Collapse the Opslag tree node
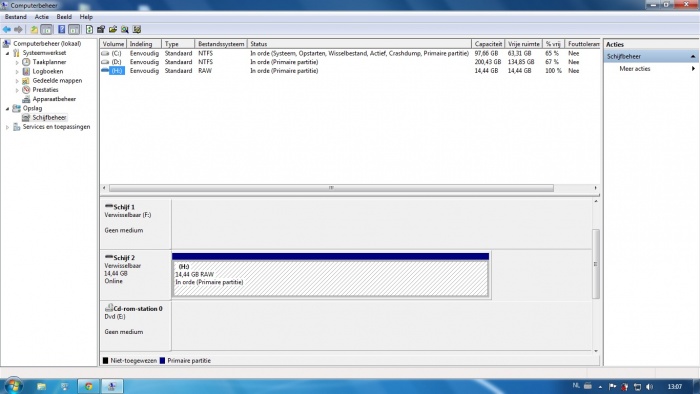 click(x=7, y=108)
